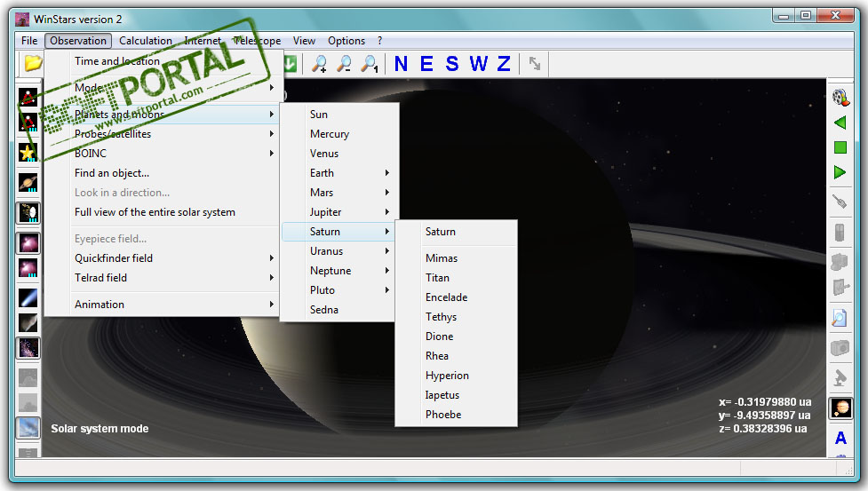Viewport: 868px width, 491px height.
Task: Look East with the E button
Action: (x=426, y=64)
